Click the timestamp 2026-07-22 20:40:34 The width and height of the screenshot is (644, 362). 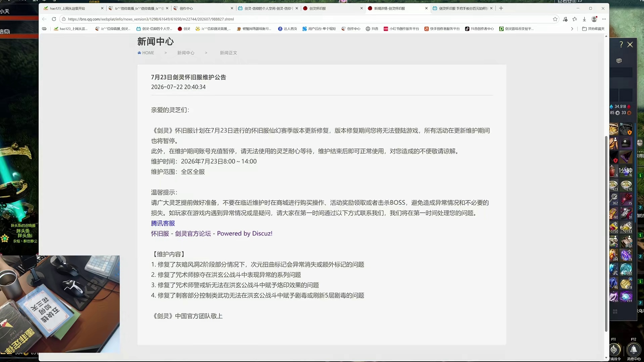[178, 87]
